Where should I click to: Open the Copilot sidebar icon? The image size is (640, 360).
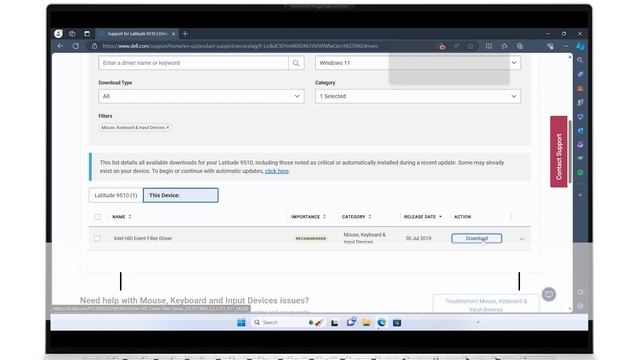[x=580, y=46]
